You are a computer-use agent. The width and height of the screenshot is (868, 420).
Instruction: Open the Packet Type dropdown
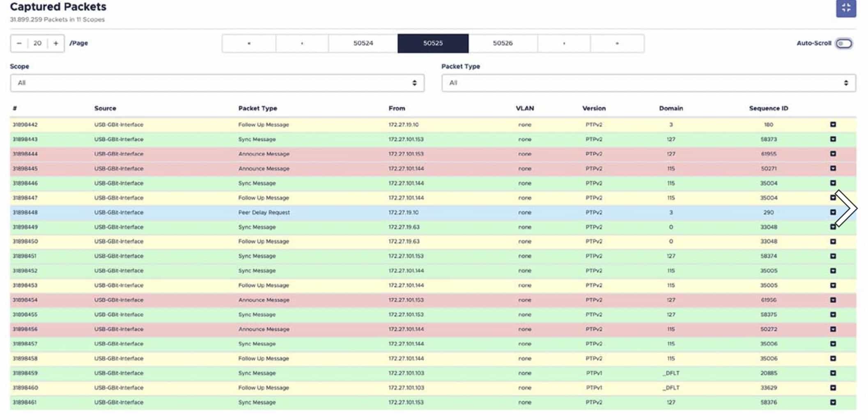coord(648,83)
